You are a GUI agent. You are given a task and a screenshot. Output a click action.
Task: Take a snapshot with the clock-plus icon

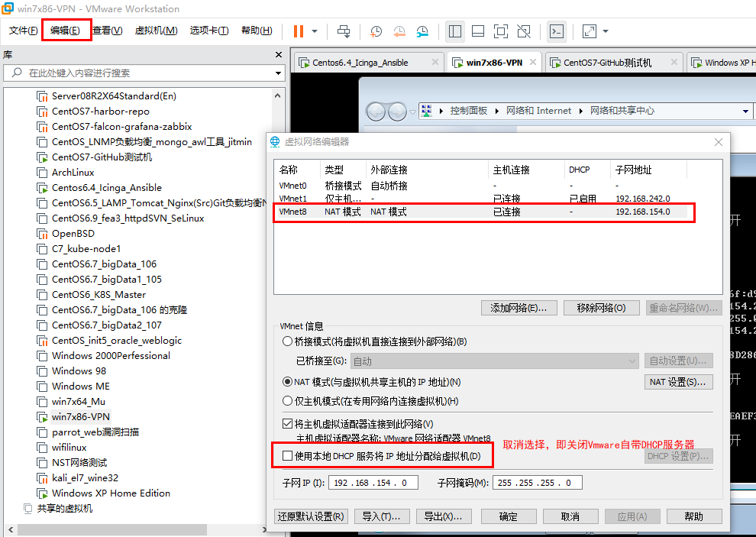click(376, 31)
